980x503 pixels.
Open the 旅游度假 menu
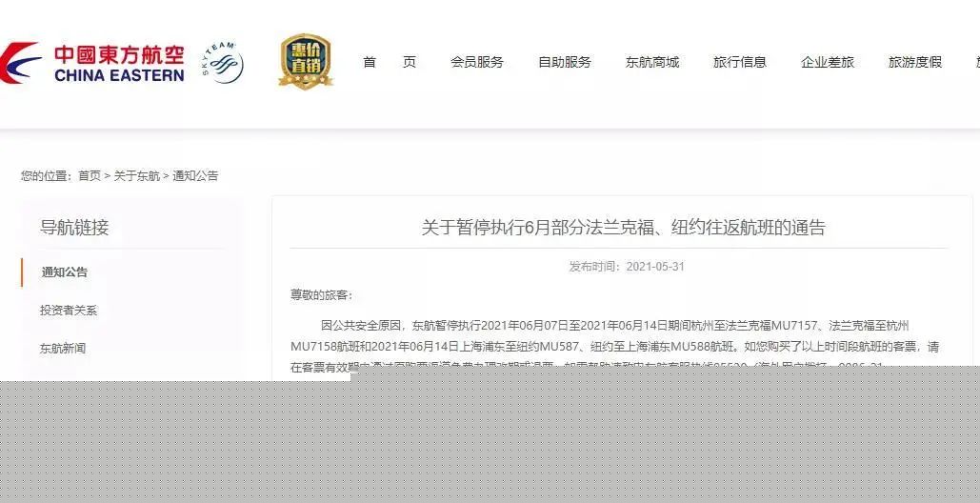(x=915, y=62)
